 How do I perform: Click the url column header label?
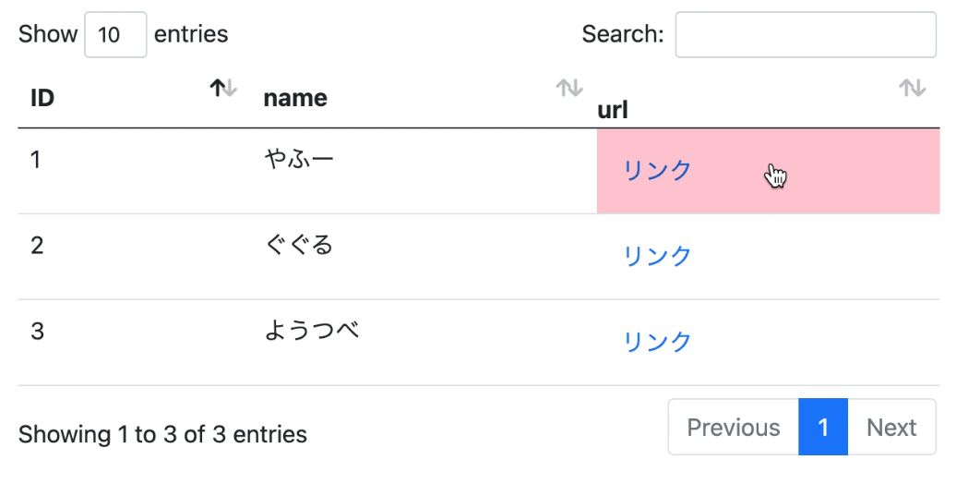coord(613,111)
